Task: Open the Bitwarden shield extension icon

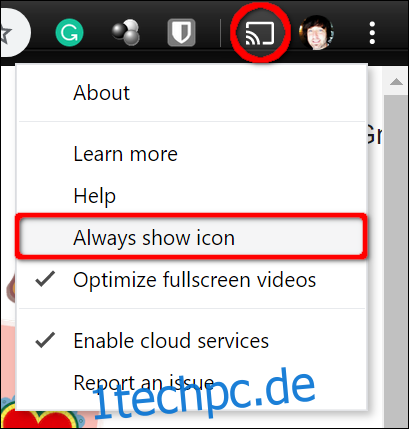Action: [x=181, y=32]
